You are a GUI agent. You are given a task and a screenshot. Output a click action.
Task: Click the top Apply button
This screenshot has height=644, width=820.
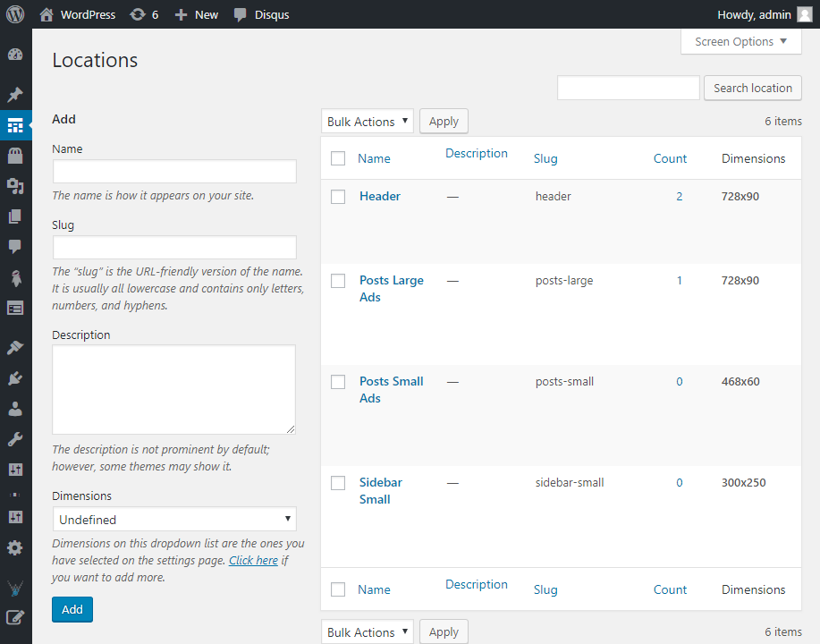[444, 122]
